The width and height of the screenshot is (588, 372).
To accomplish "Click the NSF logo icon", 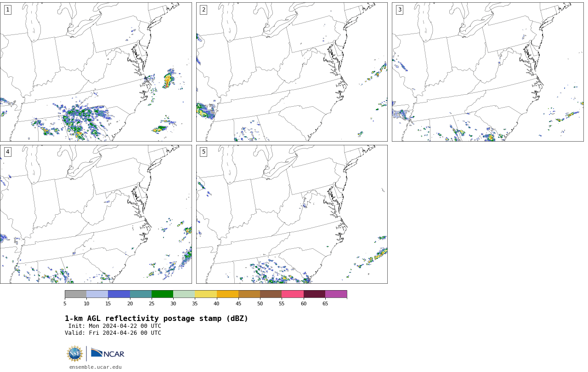I will (x=75, y=354).
